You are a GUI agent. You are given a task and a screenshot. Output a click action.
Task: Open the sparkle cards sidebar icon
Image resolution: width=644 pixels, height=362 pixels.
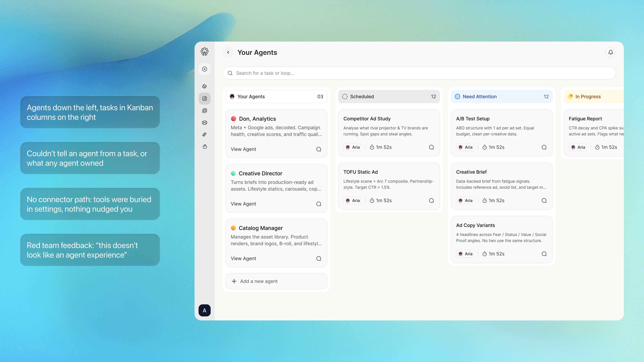204,123
